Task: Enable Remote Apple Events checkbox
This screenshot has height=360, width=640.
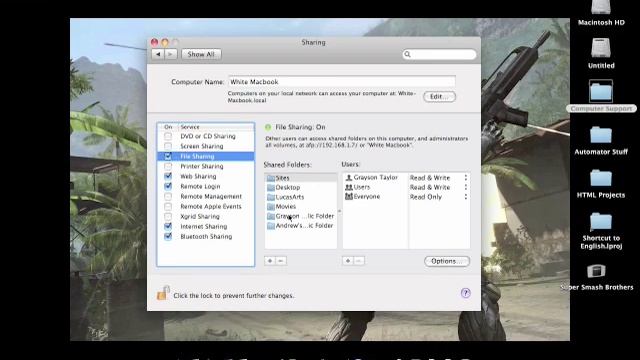Action: (168, 206)
